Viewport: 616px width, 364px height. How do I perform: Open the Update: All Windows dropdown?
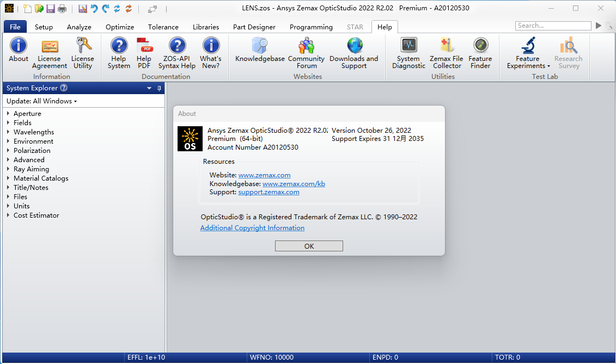pyautogui.click(x=41, y=101)
